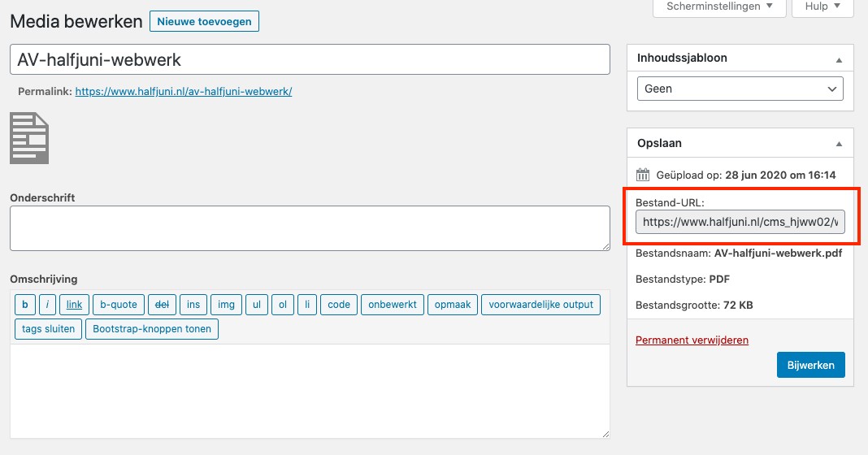Click the Onderschrift textarea resize handle
The height and width of the screenshot is (455, 868).
(x=606, y=247)
